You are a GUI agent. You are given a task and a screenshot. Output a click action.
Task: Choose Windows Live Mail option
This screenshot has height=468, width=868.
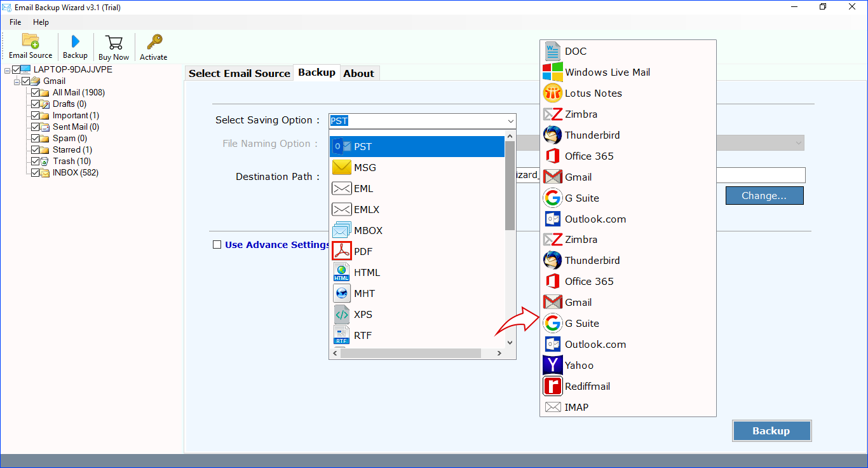tap(628, 72)
